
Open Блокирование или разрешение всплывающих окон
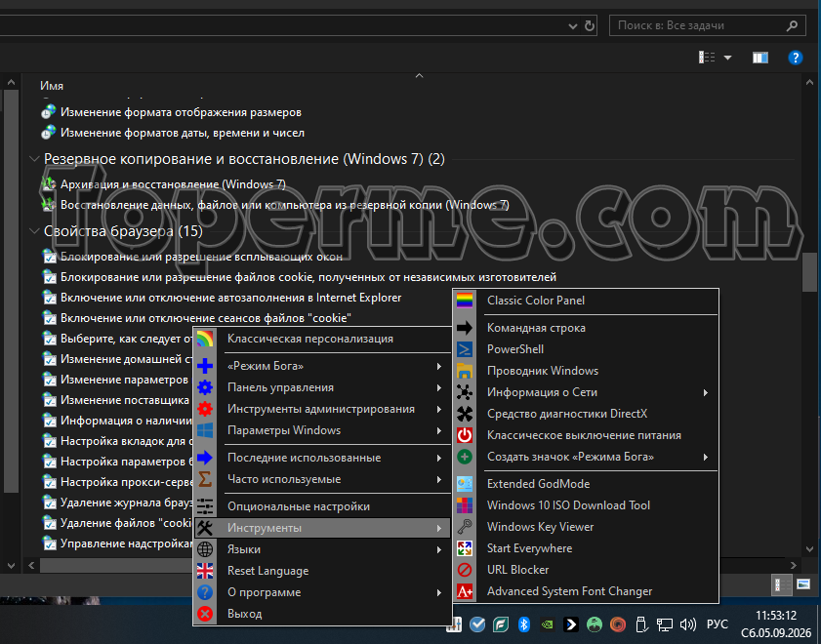(x=201, y=257)
